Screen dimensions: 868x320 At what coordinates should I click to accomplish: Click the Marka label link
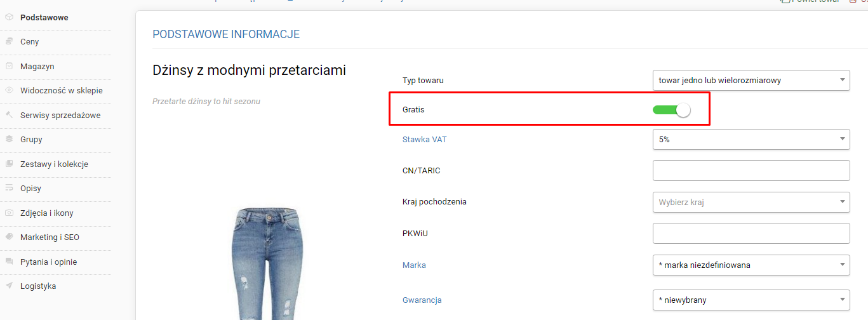click(414, 265)
